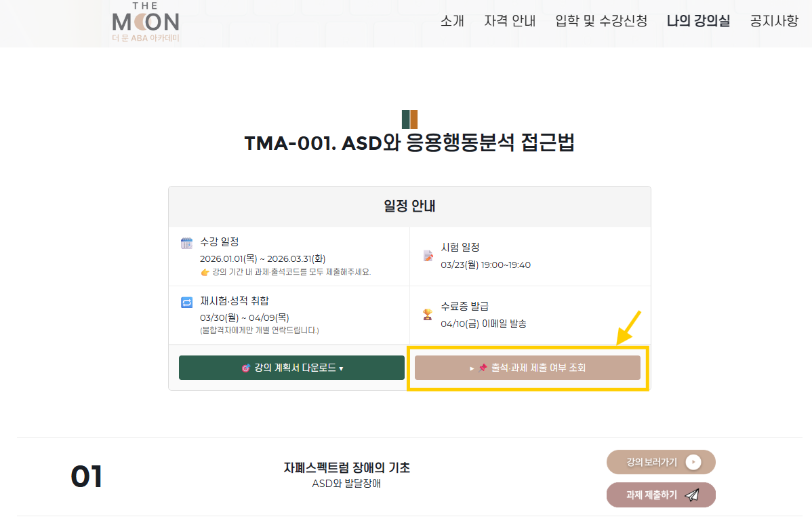Image resolution: width=812 pixels, height=521 pixels.
Task: Open the 소개 menu
Action: [x=452, y=21]
